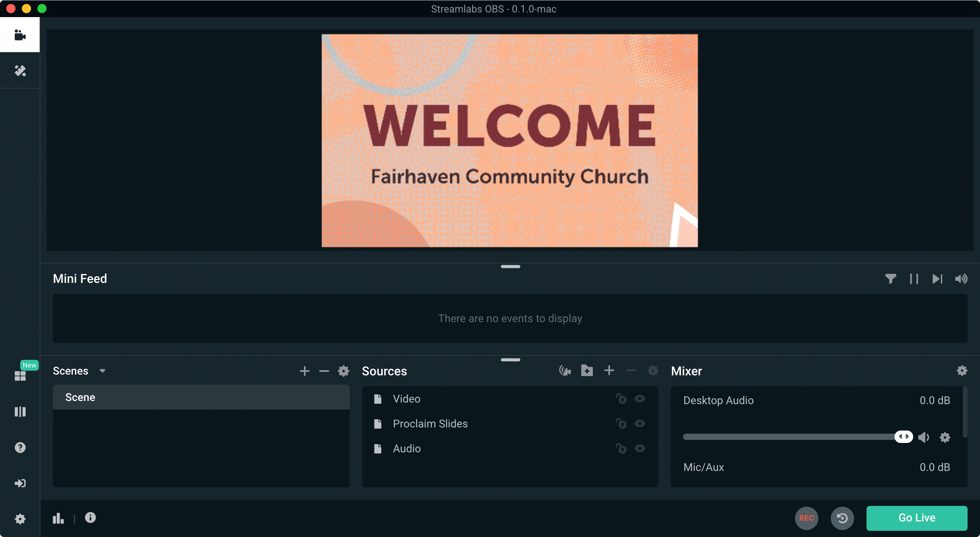Viewport: 980px width, 537px height.
Task: Select the Video source
Action: point(510,399)
